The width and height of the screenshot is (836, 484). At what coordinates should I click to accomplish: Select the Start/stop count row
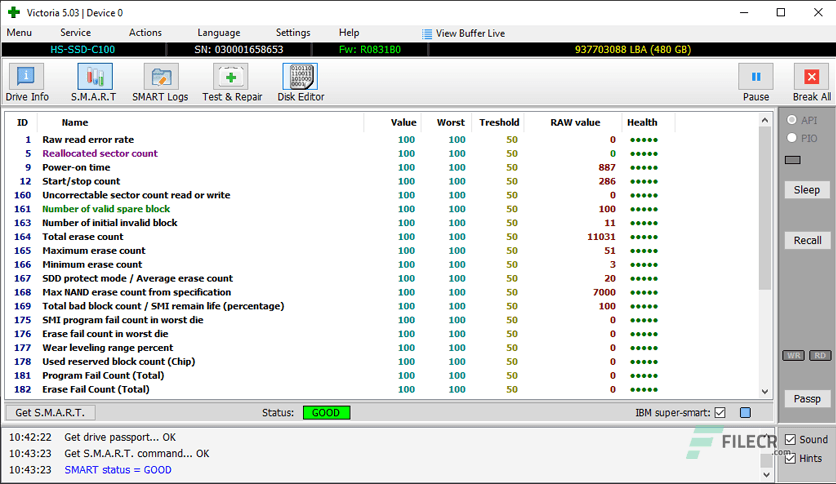381,181
